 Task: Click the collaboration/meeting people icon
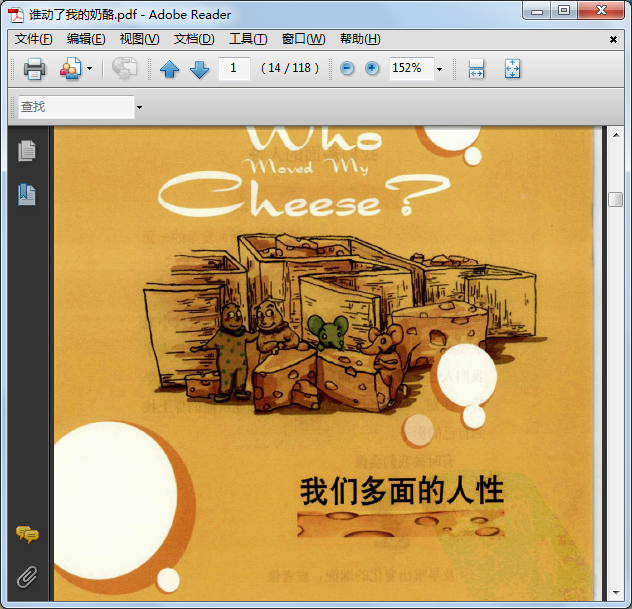pyautogui.click(x=70, y=69)
